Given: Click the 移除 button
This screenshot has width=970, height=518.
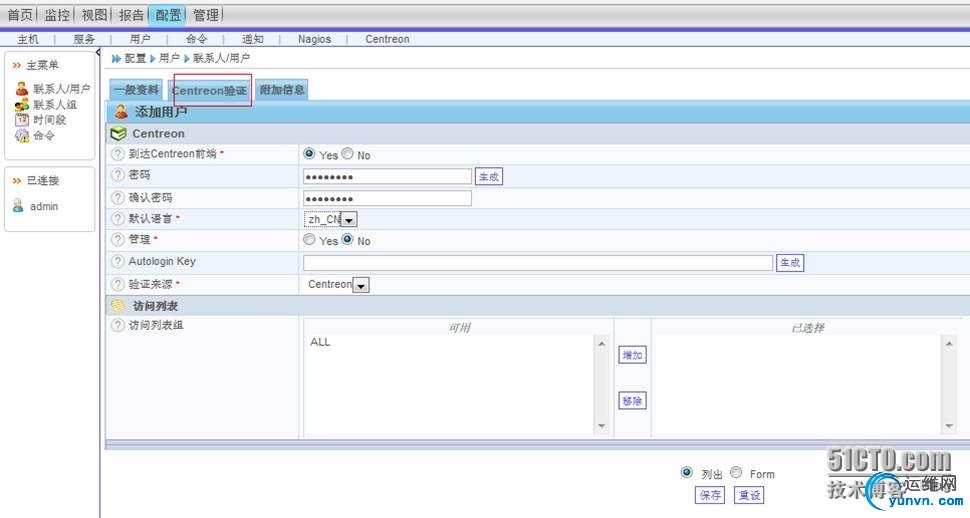Looking at the screenshot, I should click(632, 400).
